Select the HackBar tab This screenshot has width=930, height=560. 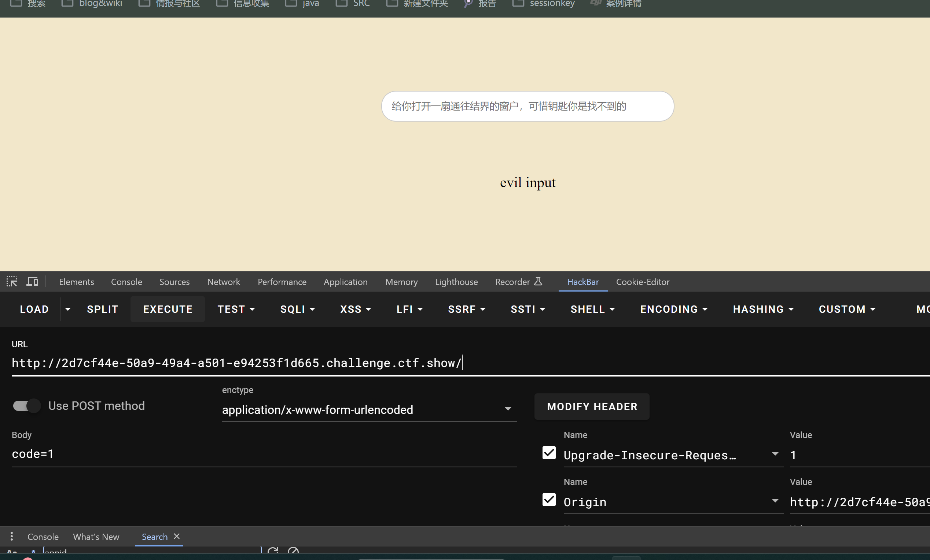click(583, 282)
